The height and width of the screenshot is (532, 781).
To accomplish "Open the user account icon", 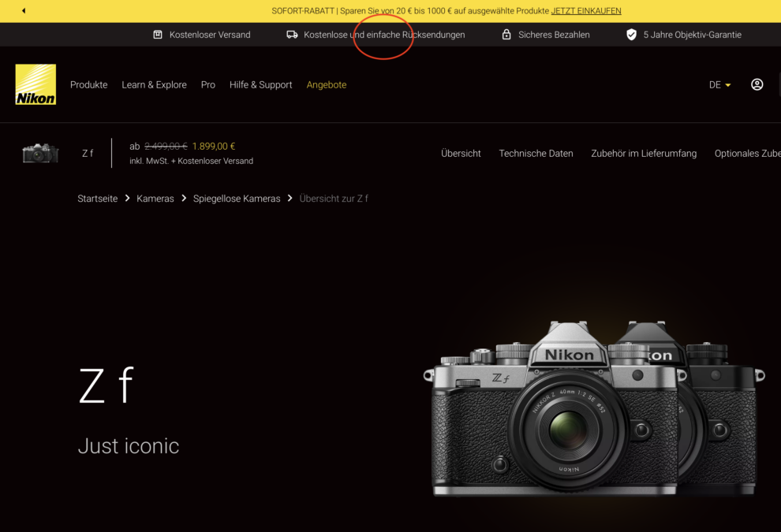I will (x=757, y=84).
